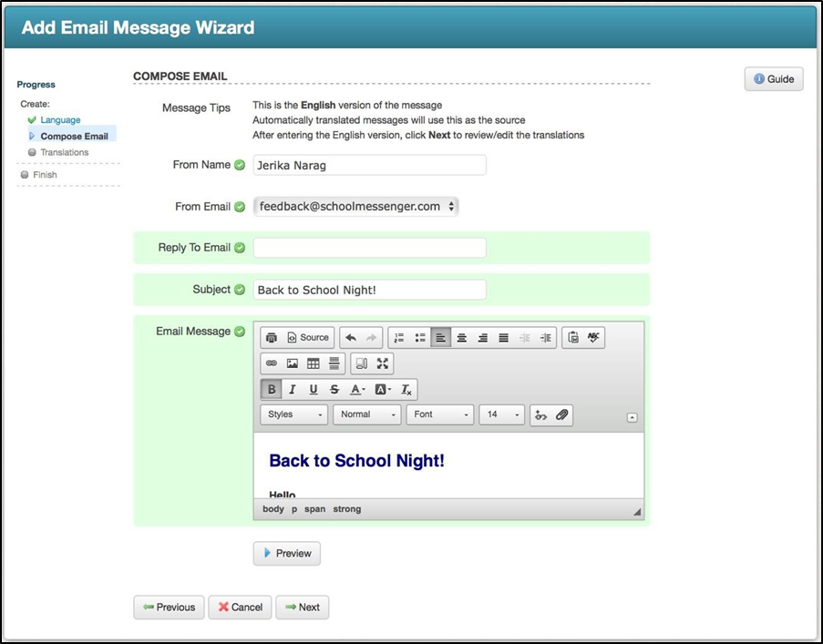Click the spell check ABC icon

(x=593, y=338)
